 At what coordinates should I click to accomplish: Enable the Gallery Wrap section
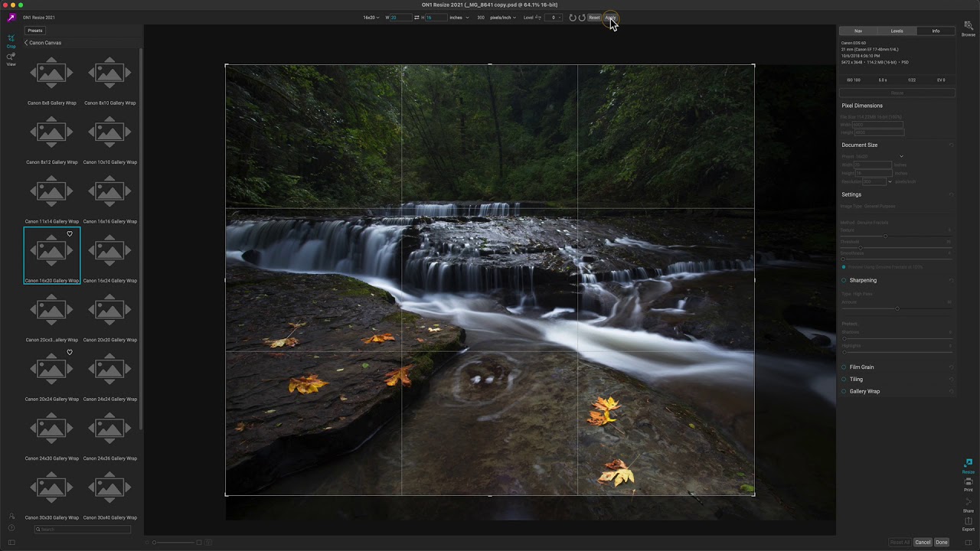(844, 391)
